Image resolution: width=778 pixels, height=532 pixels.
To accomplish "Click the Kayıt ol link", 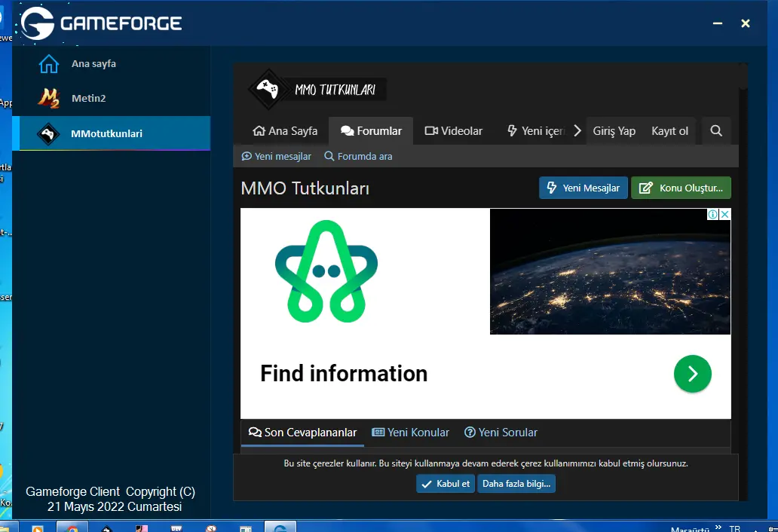I will 670,131.
